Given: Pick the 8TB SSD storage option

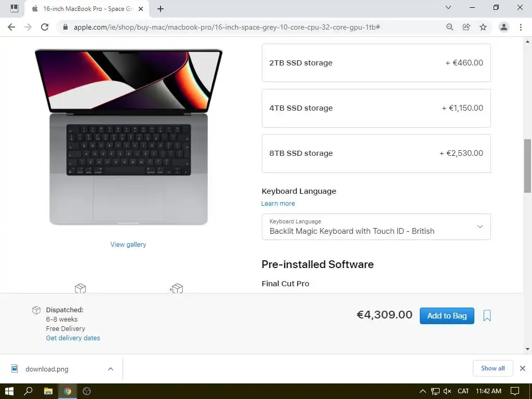Looking at the screenshot, I should point(376,153).
